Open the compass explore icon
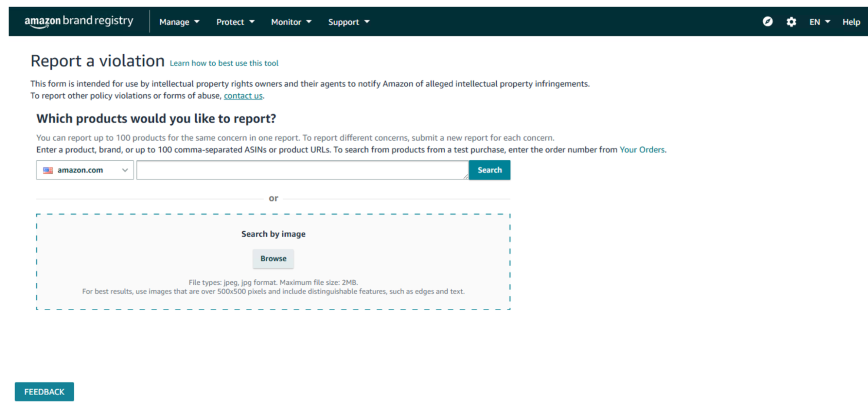The height and width of the screenshot is (407, 868). pos(767,22)
